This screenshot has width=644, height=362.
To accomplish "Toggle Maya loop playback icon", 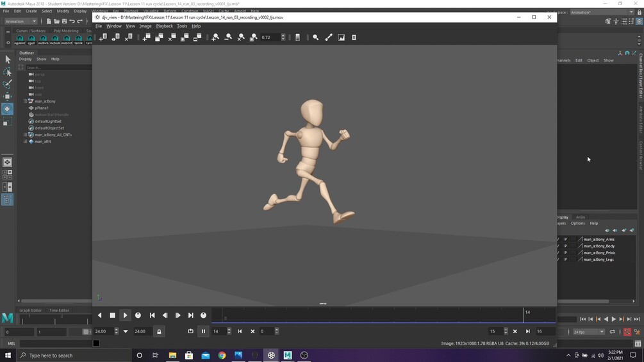I will (613, 332).
